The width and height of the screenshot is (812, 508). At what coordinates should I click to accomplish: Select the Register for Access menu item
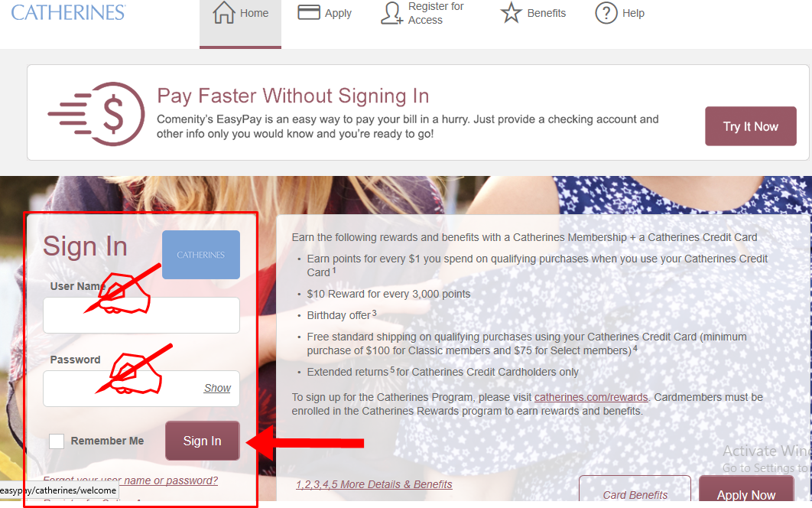tap(423, 13)
